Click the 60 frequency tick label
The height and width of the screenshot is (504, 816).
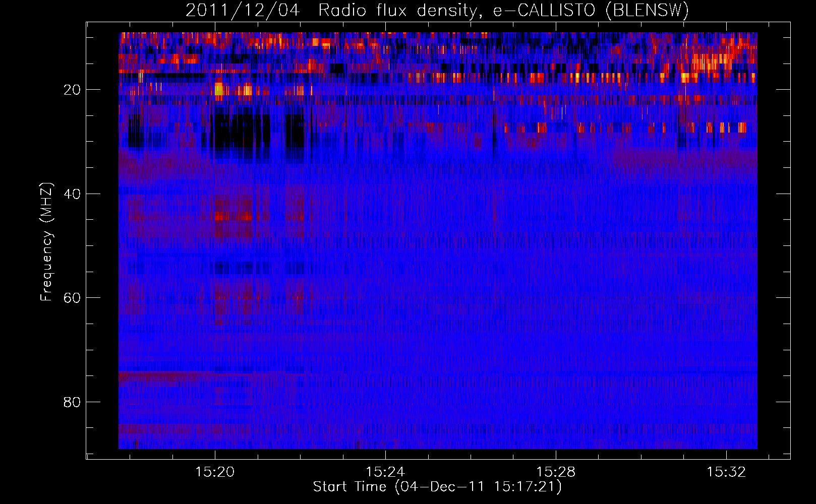[x=73, y=298]
